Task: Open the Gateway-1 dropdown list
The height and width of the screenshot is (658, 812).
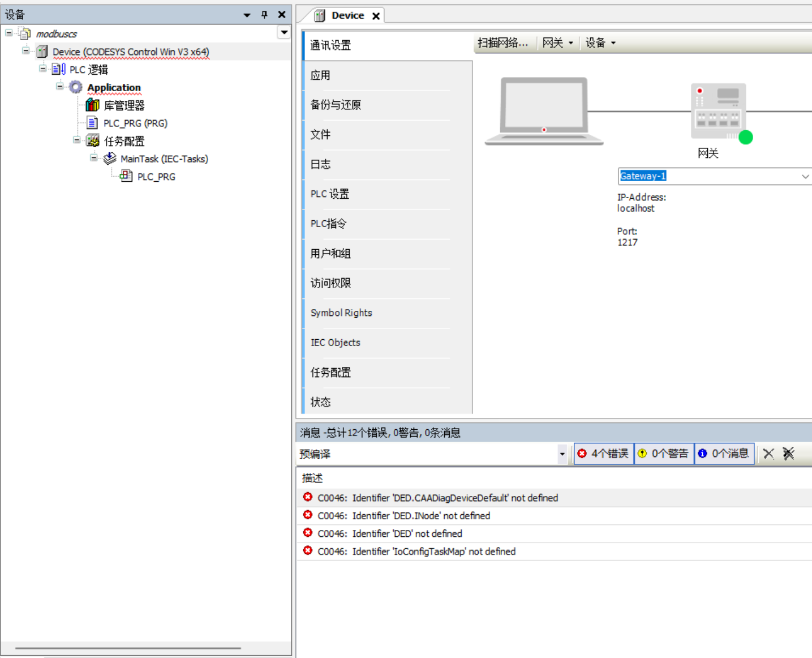Action: click(x=805, y=177)
